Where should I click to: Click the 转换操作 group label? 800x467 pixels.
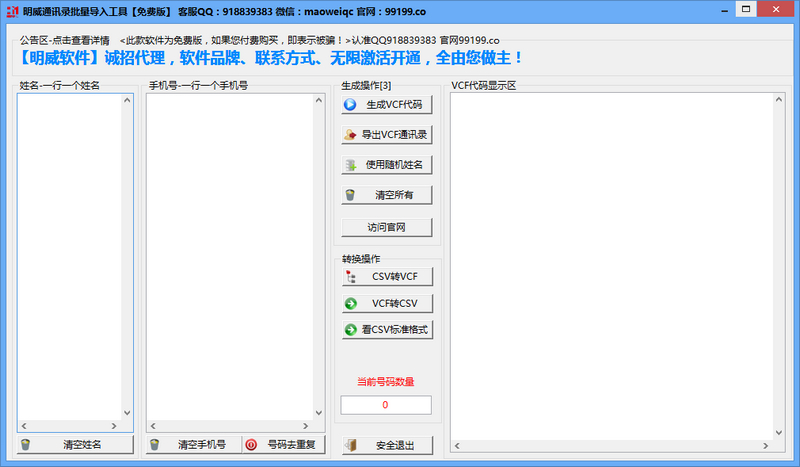tap(361, 259)
